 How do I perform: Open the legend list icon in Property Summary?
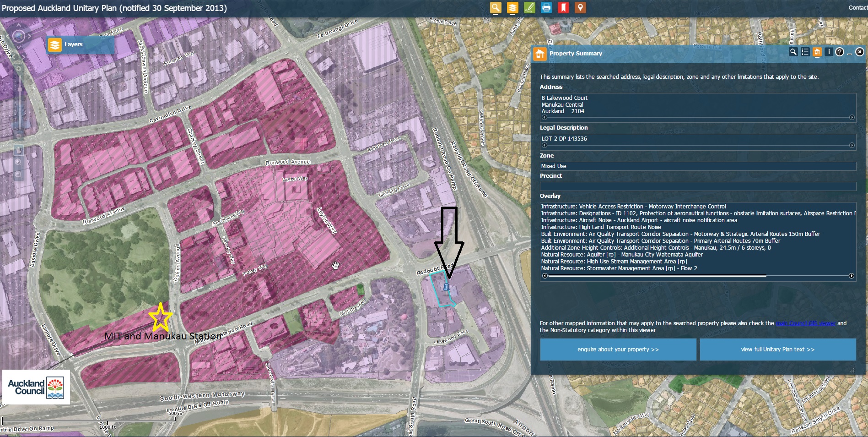point(805,52)
